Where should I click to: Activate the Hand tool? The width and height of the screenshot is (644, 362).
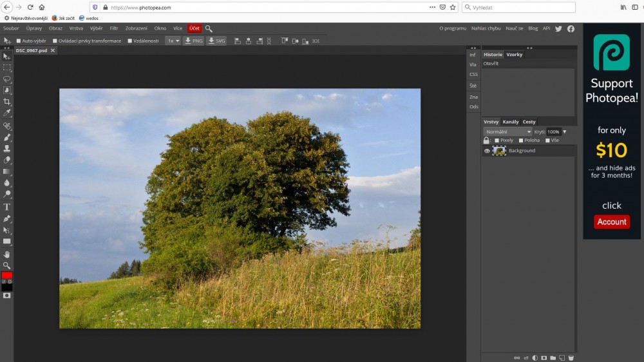(7, 254)
